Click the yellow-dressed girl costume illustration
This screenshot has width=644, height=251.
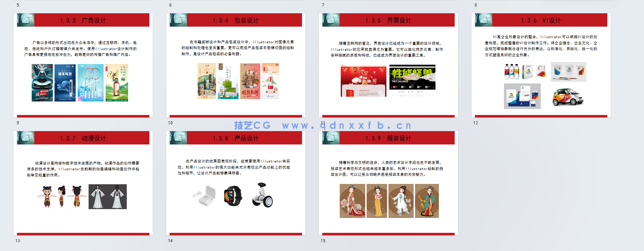[x=377, y=201]
